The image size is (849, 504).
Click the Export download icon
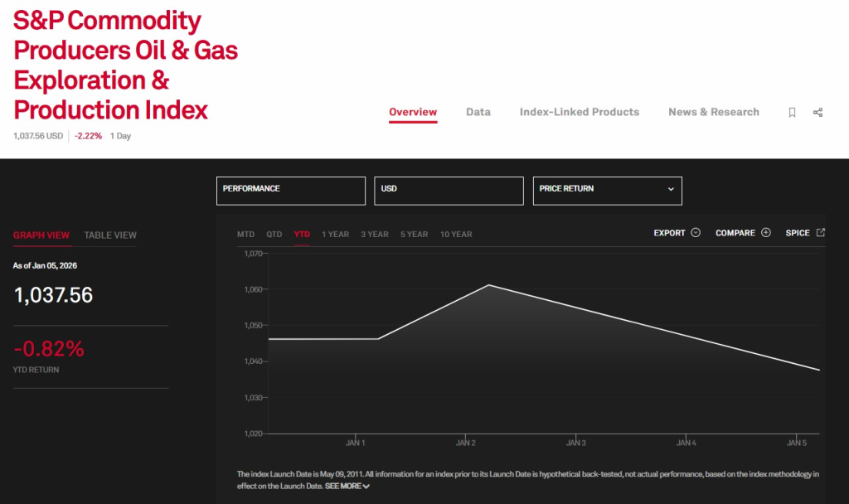point(696,233)
